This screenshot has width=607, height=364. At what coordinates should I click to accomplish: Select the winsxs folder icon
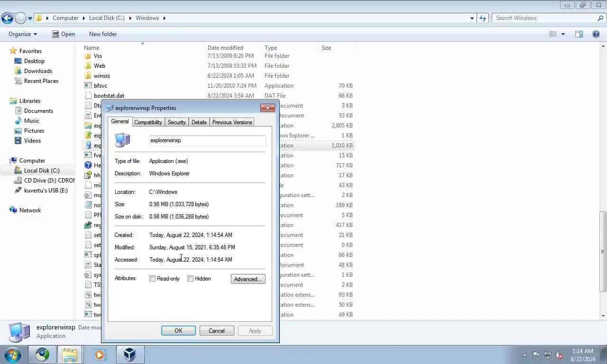tap(88, 76)
